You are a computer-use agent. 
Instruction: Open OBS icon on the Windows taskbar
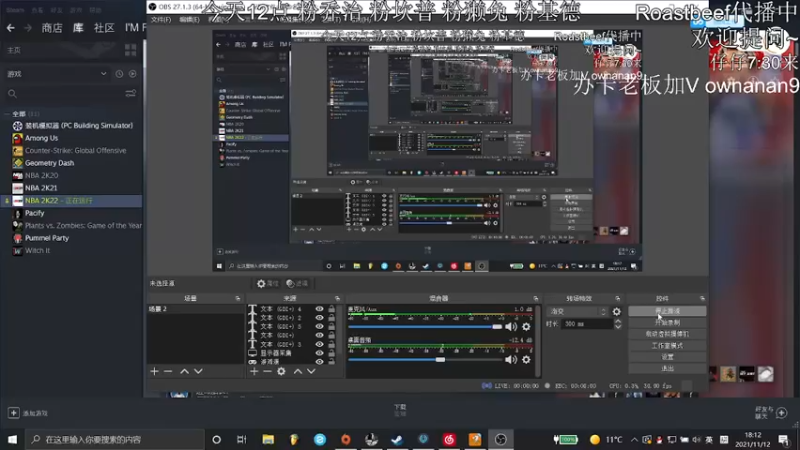[501, 439]
